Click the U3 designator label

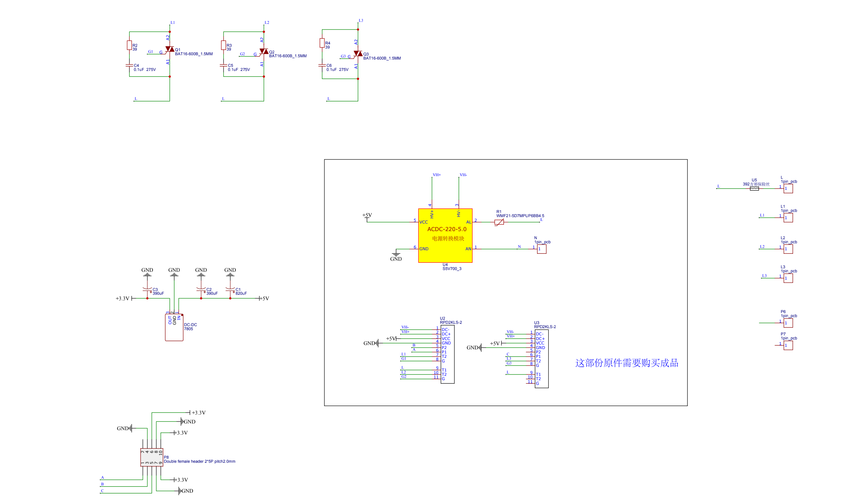coord(536,323)
